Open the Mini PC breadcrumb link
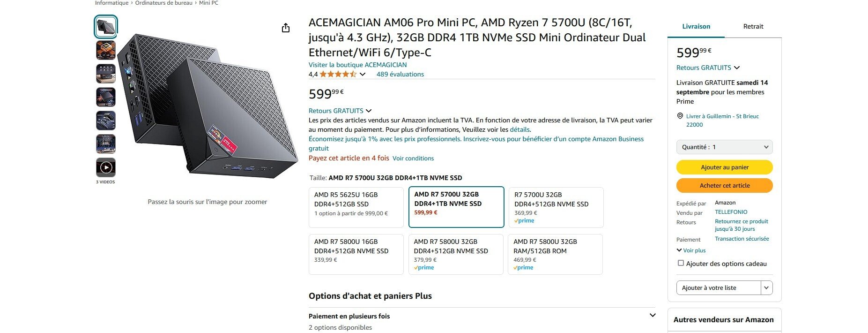868x333 pixels. point(208,3)
